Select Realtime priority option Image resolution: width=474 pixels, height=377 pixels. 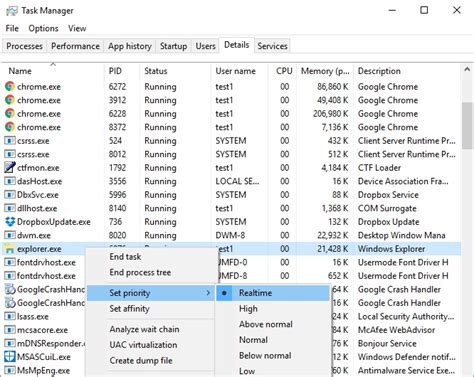273,293
